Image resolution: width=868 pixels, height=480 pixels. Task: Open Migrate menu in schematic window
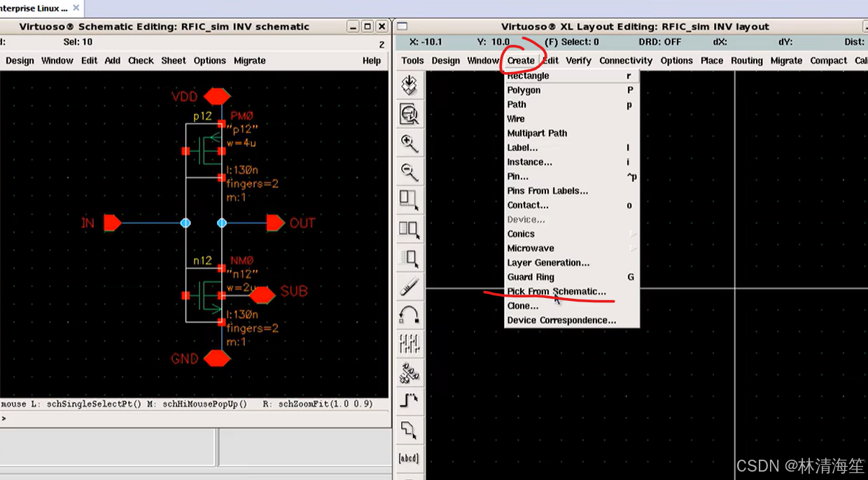point(250,60)
